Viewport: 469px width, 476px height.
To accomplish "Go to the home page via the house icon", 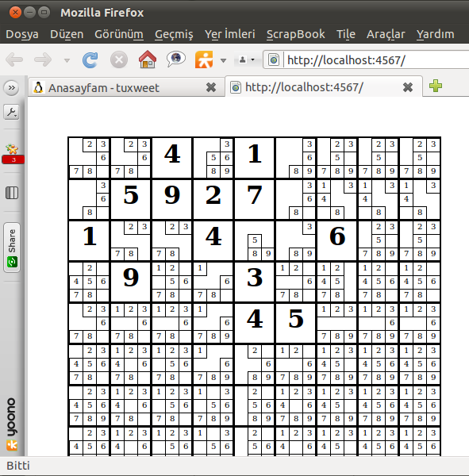I will coord(148,59).
